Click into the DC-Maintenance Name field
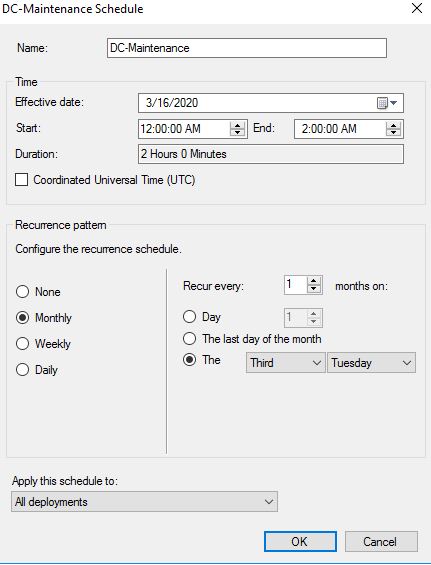The image size is (431, 565). click(x=247, y=48)
